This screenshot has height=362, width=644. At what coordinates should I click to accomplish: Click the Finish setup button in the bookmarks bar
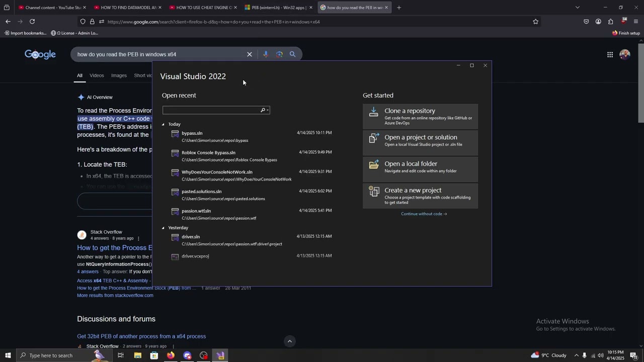626,33
